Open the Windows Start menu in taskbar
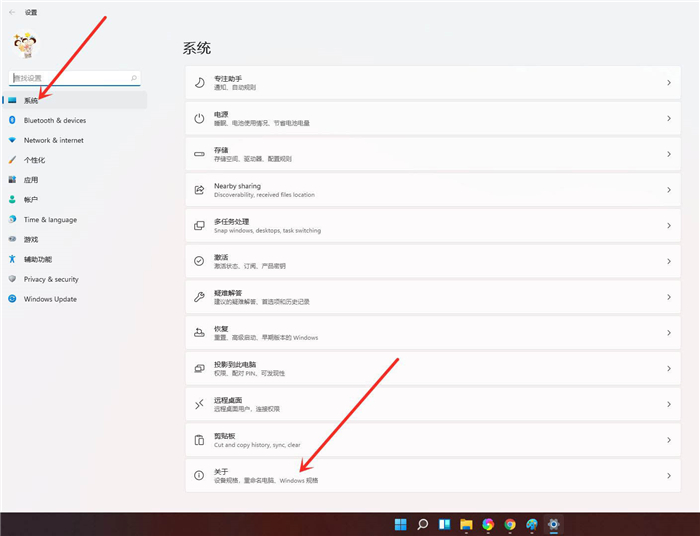 click(x=401, y=524)
